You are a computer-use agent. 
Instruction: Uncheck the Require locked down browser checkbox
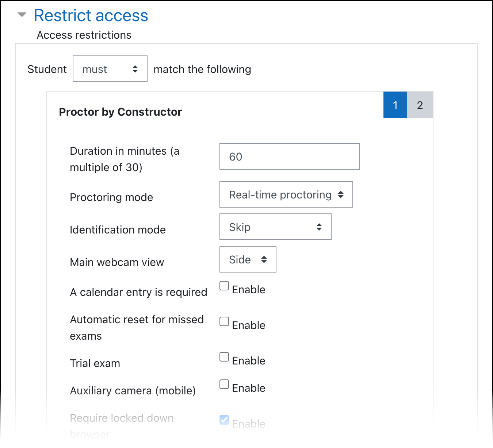[224, 420]
